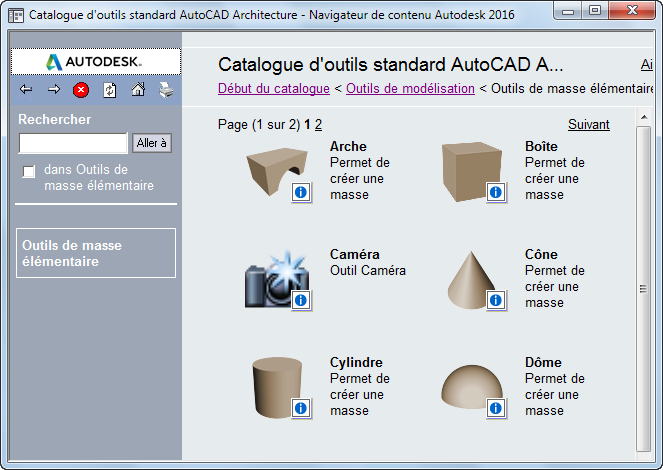The image size is (663, 470).
Task: Open the info badge on Boîte
Action: tap(496, 193)
